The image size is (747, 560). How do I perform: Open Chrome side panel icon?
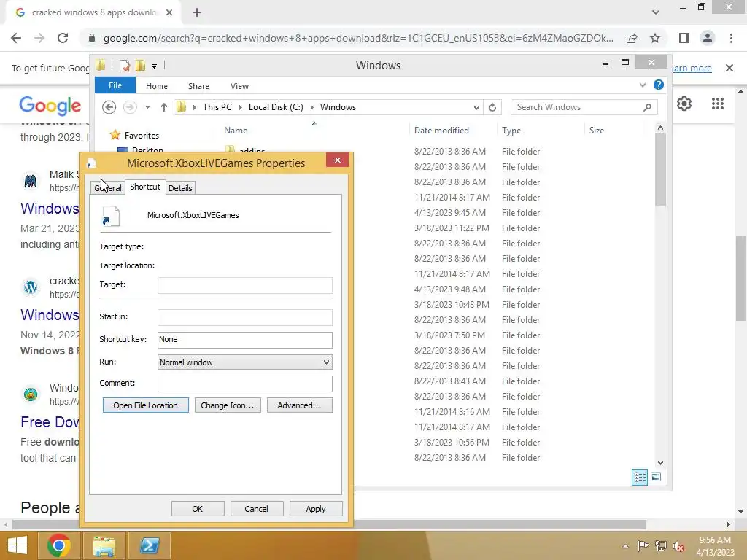click(x=684, y=38)
